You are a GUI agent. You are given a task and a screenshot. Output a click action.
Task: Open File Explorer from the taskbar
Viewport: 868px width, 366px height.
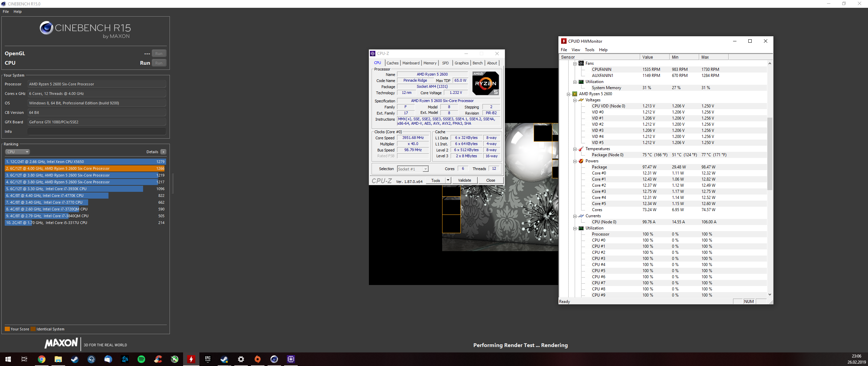pyautogui.click(x=58, y=359)
